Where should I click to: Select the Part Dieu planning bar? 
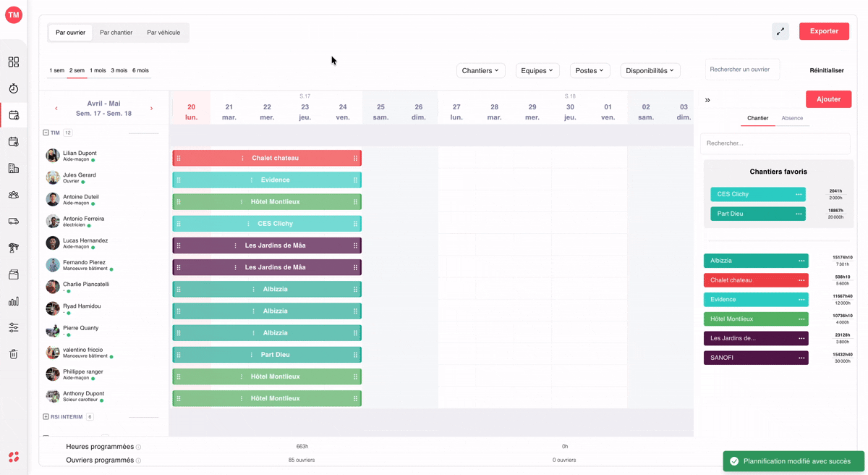[x=267, y=355]
